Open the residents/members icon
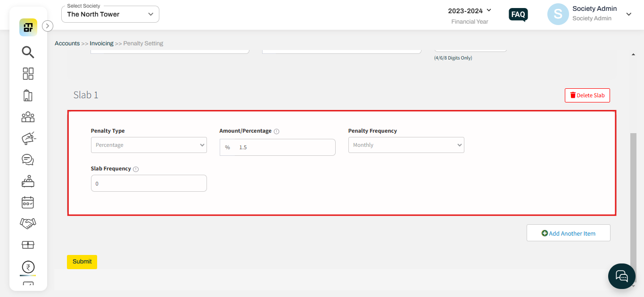 [28, 117]
